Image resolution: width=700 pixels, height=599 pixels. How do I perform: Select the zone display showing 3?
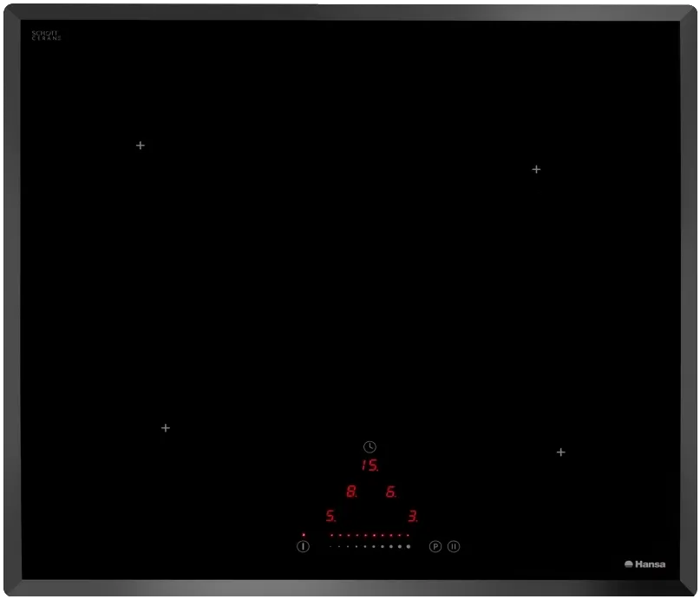[x=413, y=517]
